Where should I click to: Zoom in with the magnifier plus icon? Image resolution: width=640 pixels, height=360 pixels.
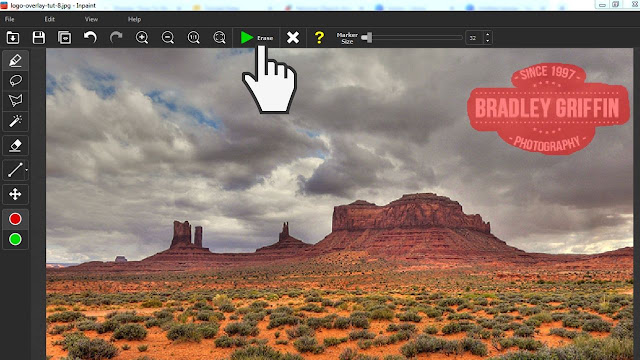click(142, 38)
